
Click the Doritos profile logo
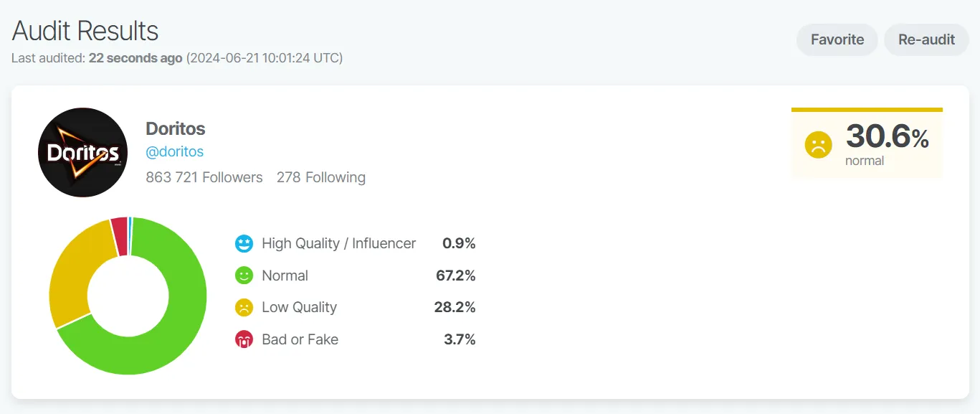tap(82, 152)
